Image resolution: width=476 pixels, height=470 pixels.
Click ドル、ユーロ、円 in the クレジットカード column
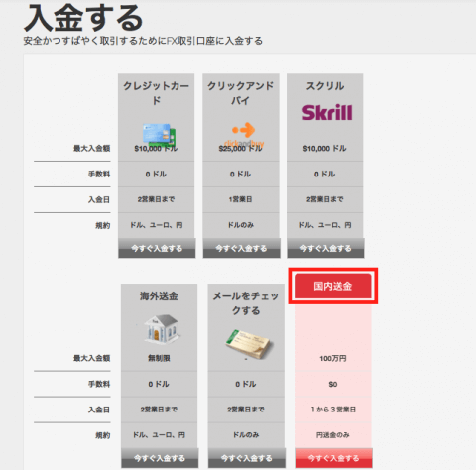pos(157,225)
